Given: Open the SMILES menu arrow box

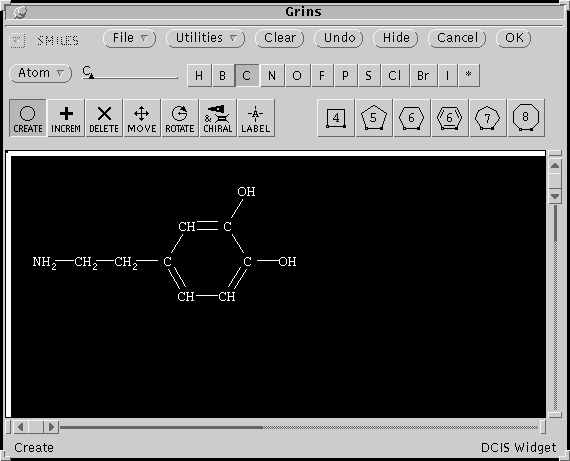Looking at the screenshot, I should tap(17, 40).
